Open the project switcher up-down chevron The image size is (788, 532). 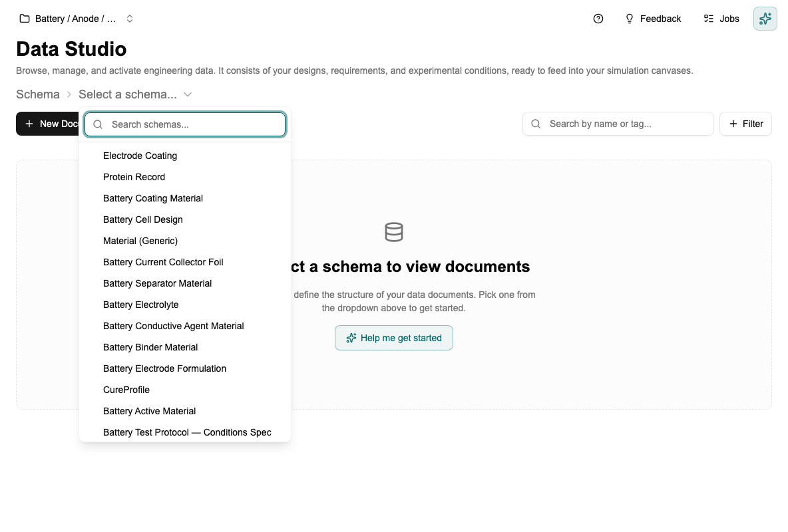[130, 19]
